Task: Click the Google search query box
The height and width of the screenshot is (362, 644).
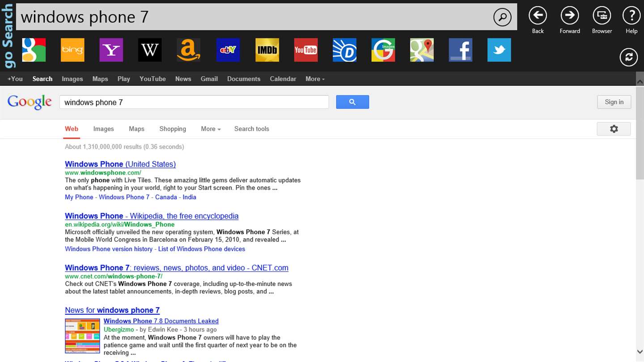Action: coord(194,102)
